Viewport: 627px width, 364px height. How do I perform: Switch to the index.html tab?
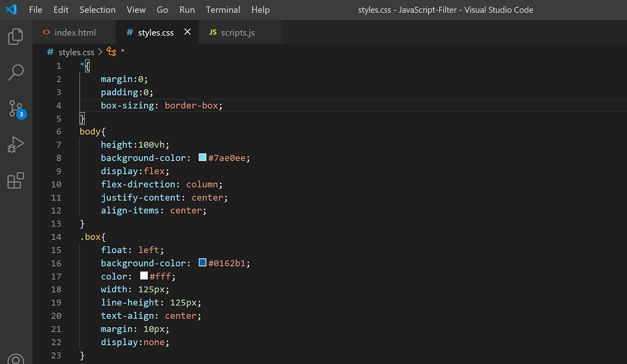click(x=74, y=33)
